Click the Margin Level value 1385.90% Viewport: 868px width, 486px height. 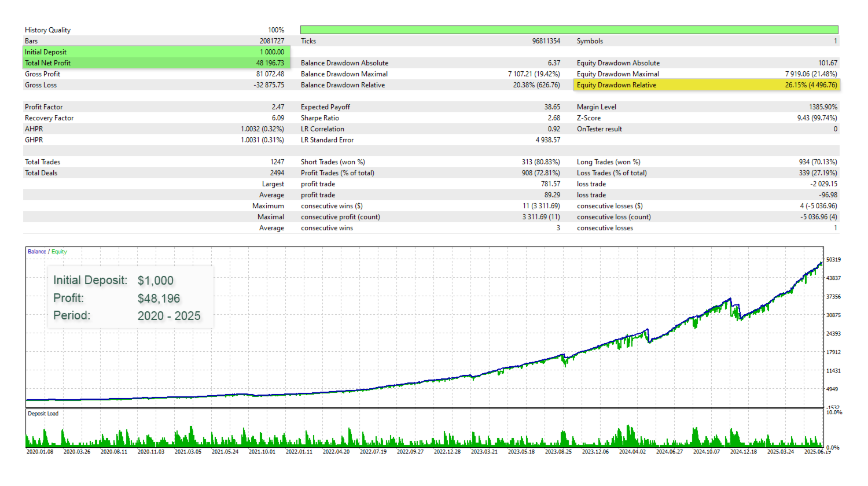click(x=823, y=107)
